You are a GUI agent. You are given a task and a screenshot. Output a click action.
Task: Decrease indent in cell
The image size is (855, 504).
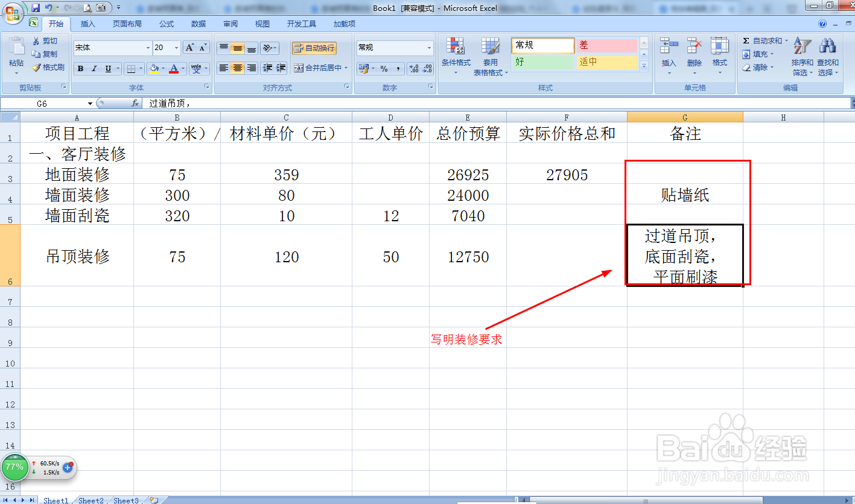pyautogui.click(x=267, y=68)
